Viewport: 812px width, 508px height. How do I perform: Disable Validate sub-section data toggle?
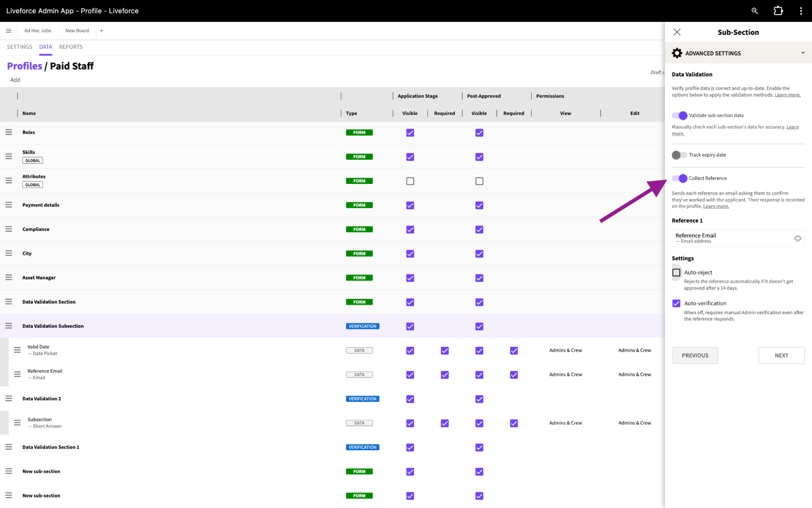click(x=679, y=115)
